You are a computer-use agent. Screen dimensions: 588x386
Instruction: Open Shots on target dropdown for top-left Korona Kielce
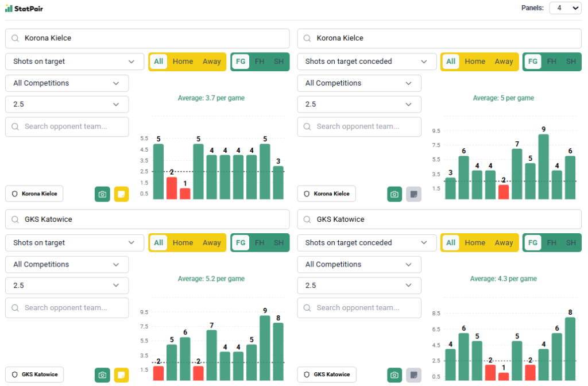pos(75,61)
